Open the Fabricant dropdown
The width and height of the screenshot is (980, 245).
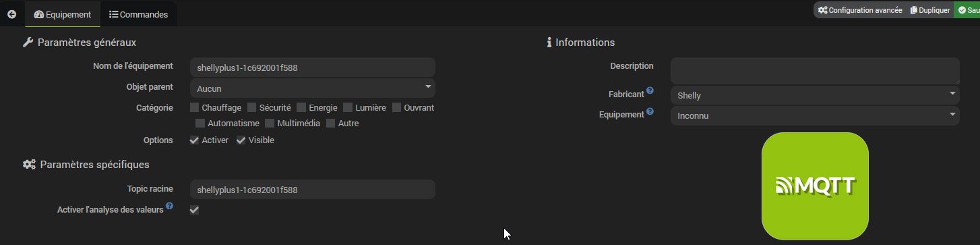815,95
